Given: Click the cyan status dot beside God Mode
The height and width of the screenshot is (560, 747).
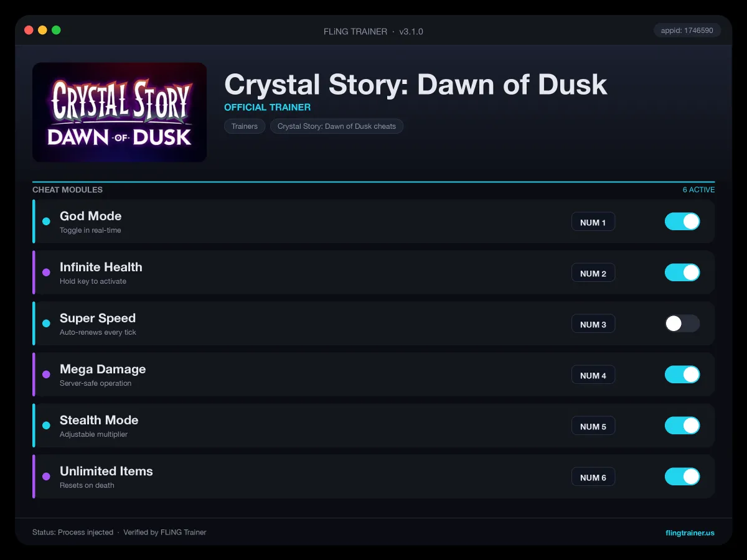Looking at the screenshot, I should tap(46, 222).
